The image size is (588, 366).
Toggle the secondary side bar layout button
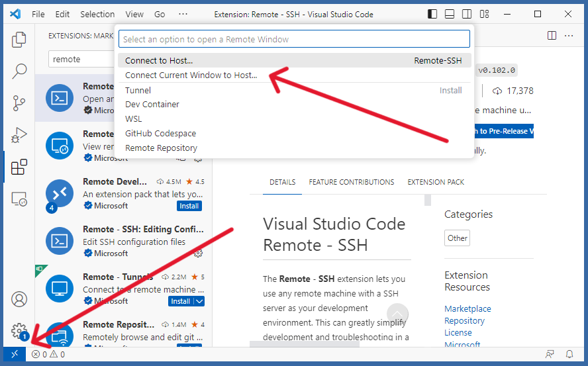(x=467, y=14)
